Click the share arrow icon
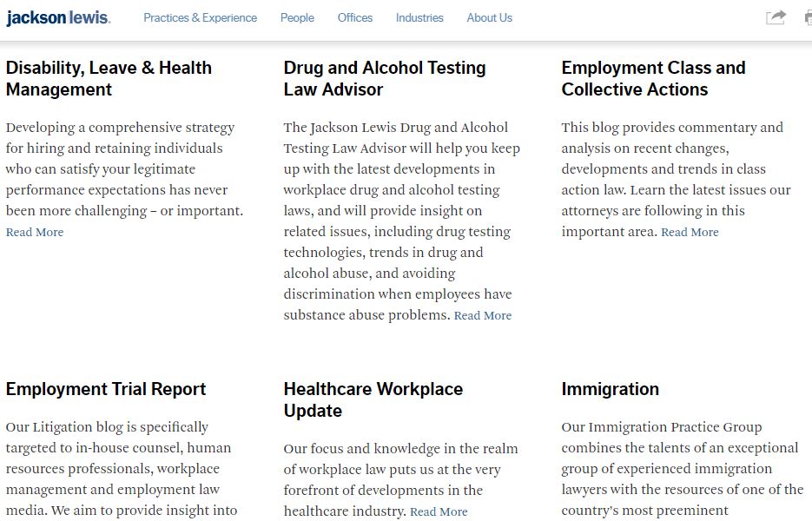The image size is (812, 521). pos(776,17)
